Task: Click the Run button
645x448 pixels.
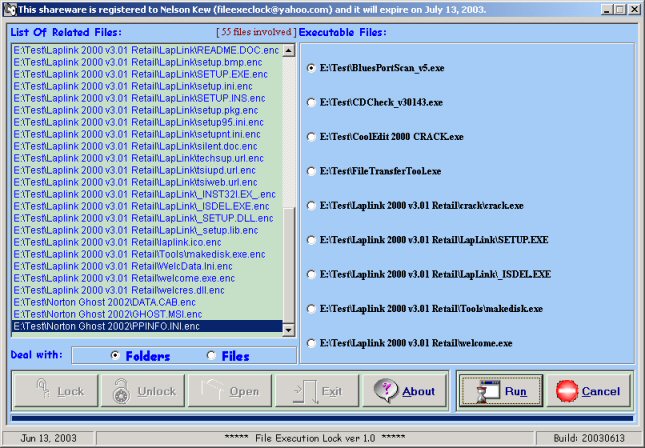Action: coord(501,390)
